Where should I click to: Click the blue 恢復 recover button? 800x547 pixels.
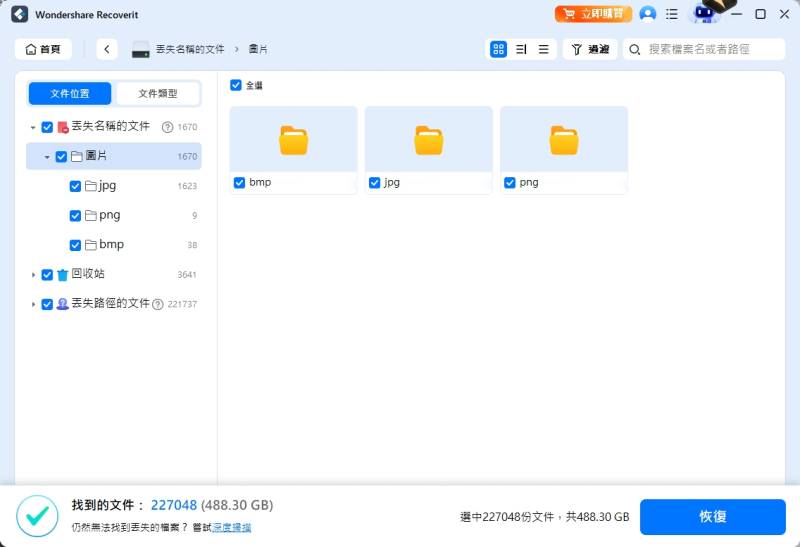coord(713,516)
